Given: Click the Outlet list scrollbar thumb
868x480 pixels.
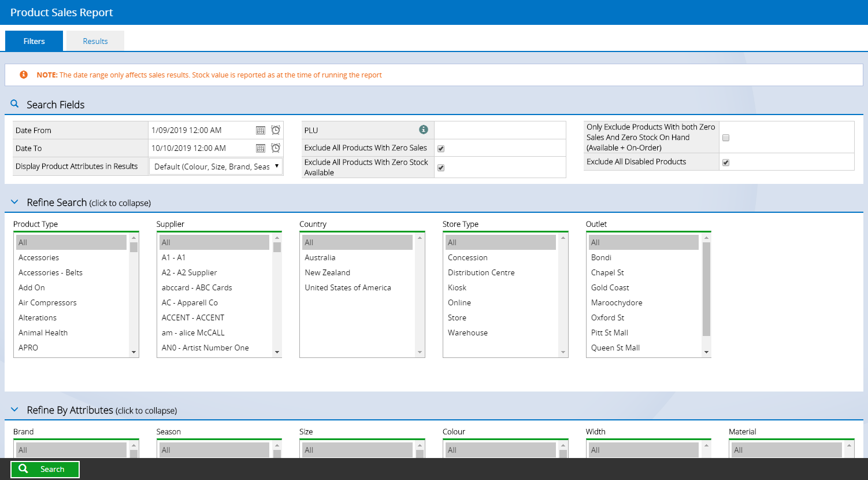Looking at the screenshot, I should 706,289.
